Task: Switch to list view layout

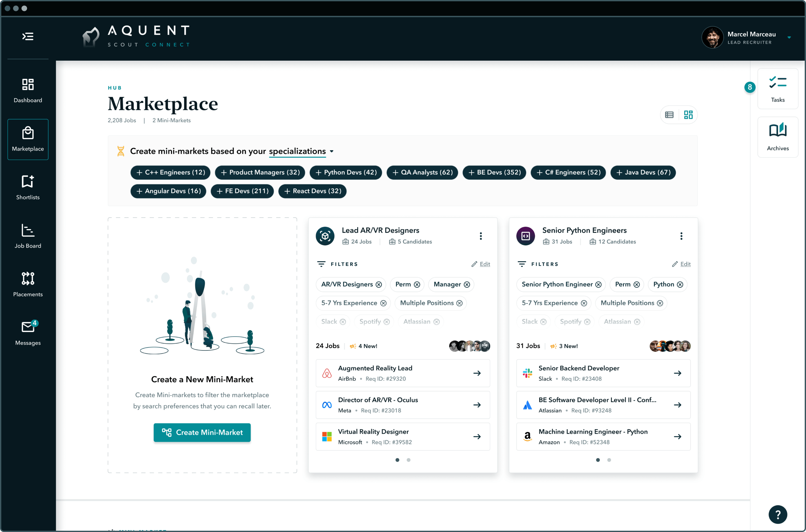Action: [669, 115]
